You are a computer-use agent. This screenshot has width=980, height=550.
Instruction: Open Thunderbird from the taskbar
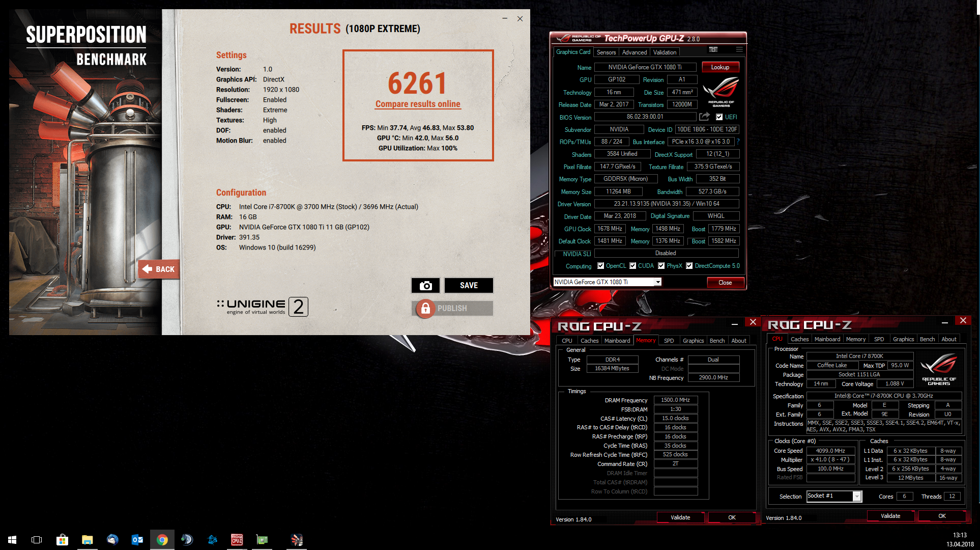pyautogui.click(x=112, y=539)
